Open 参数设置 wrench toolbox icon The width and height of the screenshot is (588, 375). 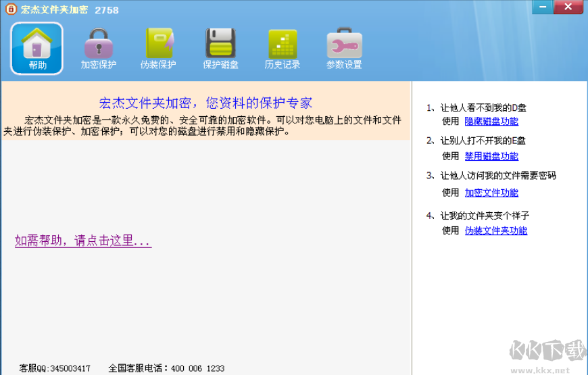click(x=344, y=49)
